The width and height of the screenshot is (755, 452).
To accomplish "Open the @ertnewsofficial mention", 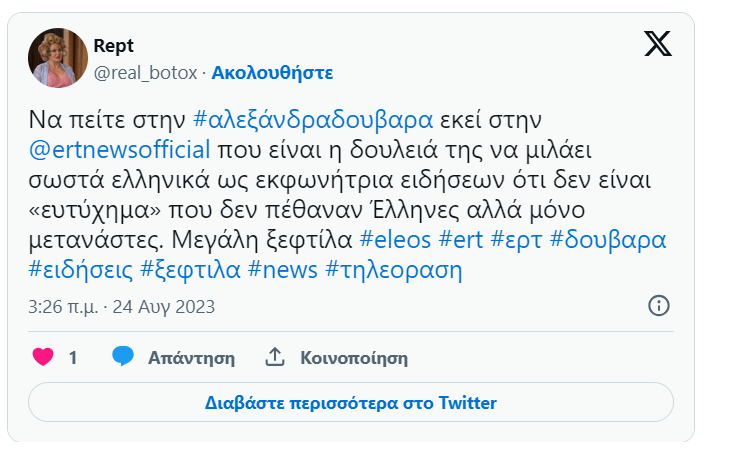I will [120, 150].
